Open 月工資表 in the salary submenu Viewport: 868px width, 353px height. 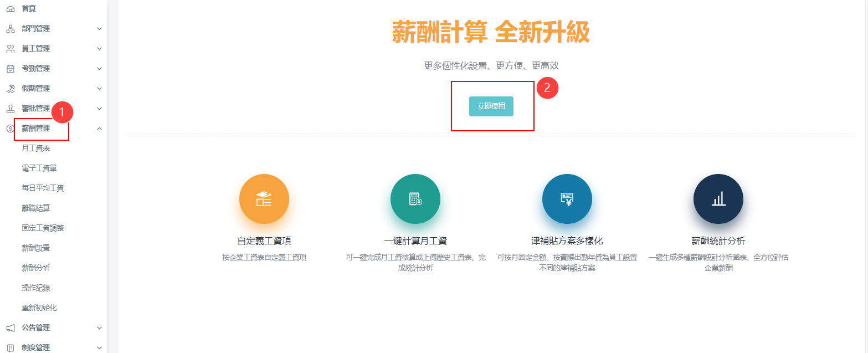(36, 149)
